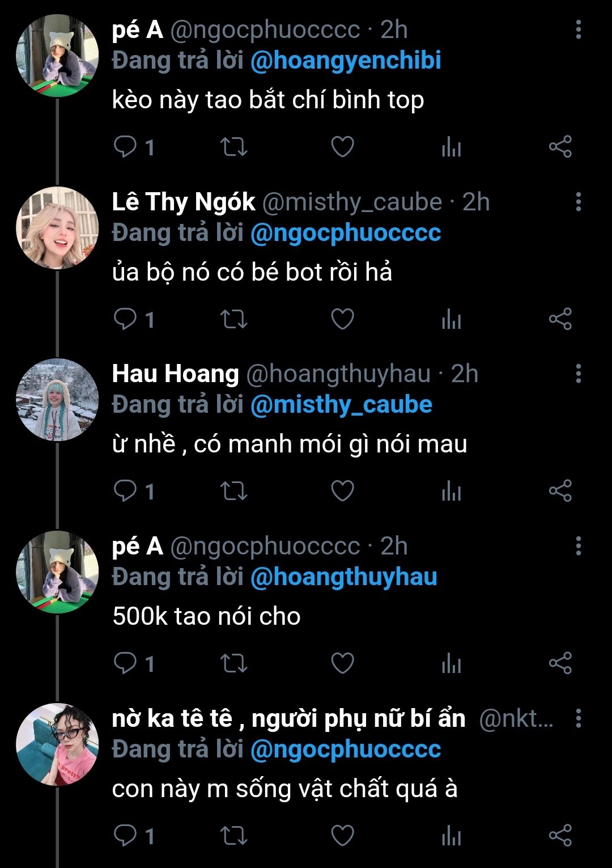Reply to Lê Thy Ngók's tweet
The image size is (612, 868).
pos(125,320)
